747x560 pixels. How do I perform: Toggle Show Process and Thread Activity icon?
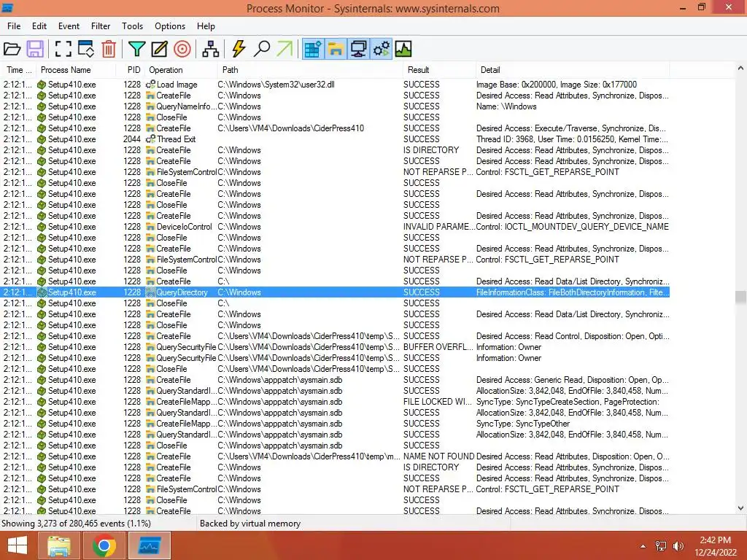(x=382, y=49)
